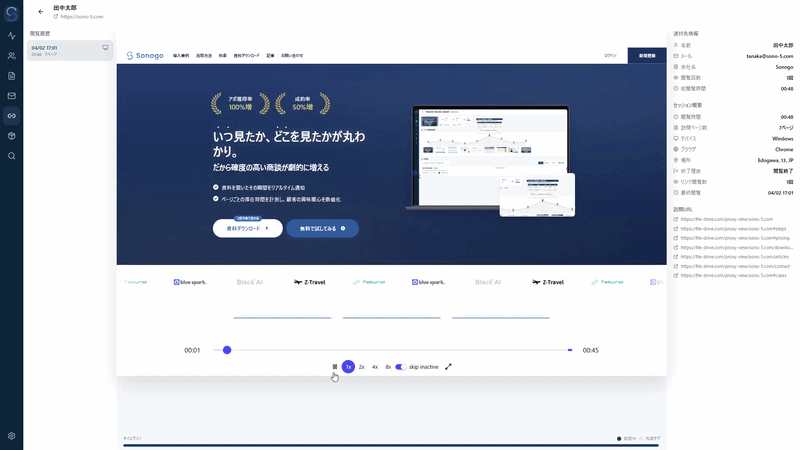Open 料金 in the Sonogo nav
800x450 pixels.
pos(222,56)
